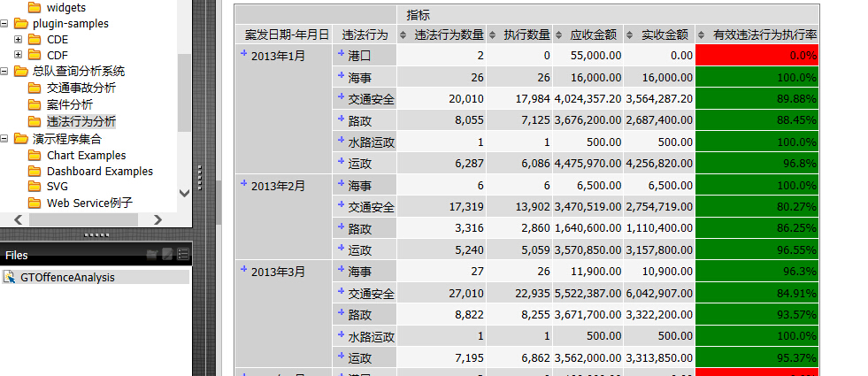Click the 2,687,400.00 amount cell
This screenshot has width=868, height=376.
pos(659,120)
